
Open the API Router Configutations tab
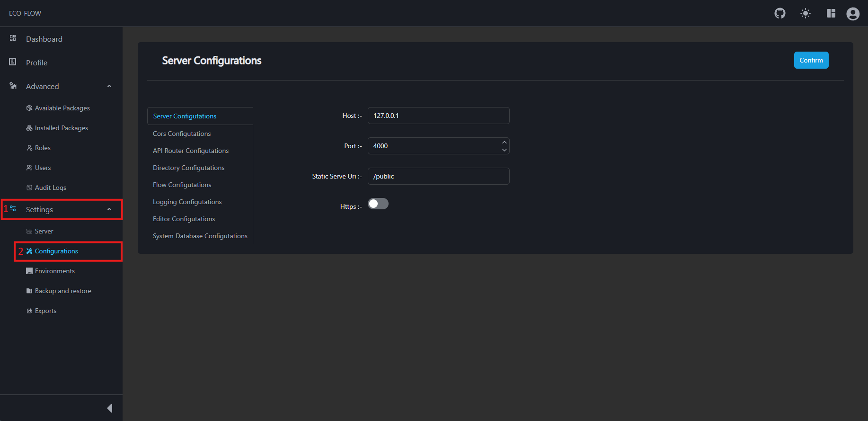coord(200,151)
